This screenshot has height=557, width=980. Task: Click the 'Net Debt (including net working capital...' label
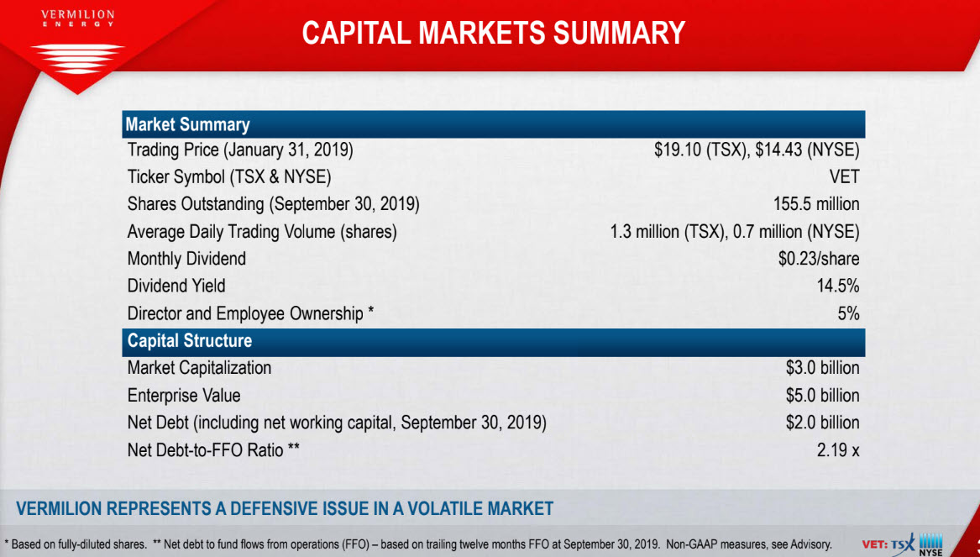coord(337,423)
